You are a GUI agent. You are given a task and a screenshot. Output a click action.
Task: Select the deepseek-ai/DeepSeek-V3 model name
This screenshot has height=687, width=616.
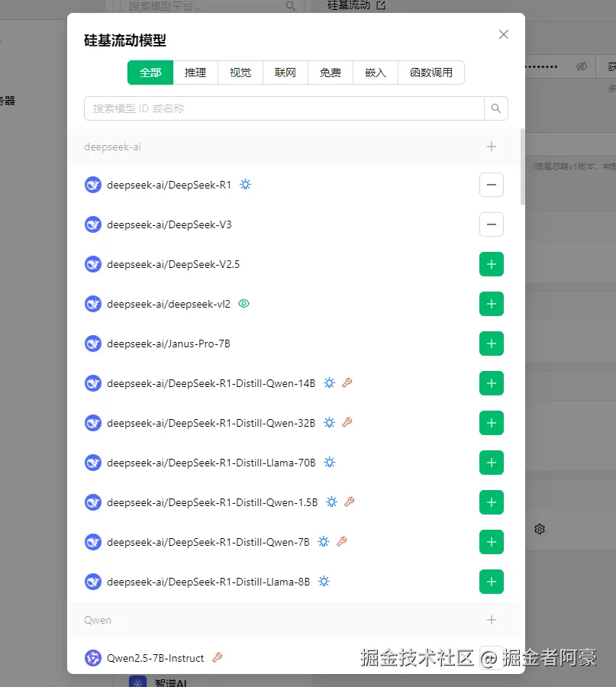(x=169, y=224)
